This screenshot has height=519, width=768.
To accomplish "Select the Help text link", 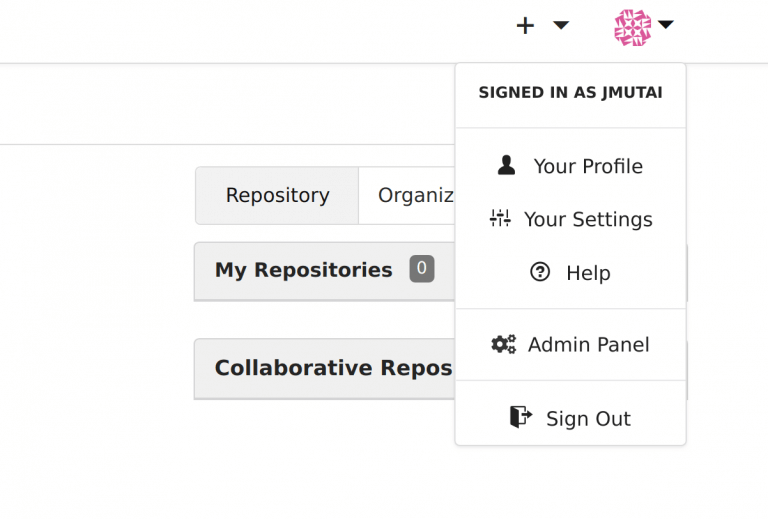I will [x=588, y=273].
